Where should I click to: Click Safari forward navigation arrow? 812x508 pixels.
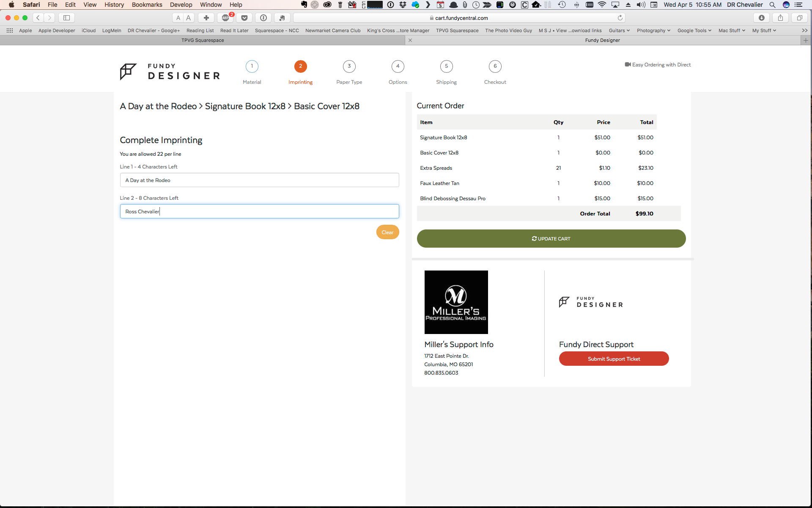(x=49, y=18)
